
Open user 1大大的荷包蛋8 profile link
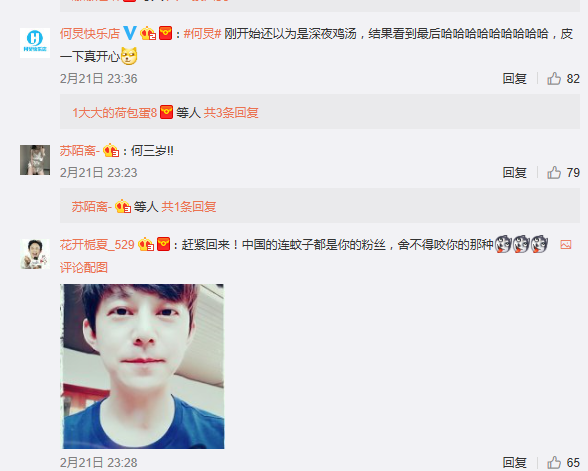point(114,112)
